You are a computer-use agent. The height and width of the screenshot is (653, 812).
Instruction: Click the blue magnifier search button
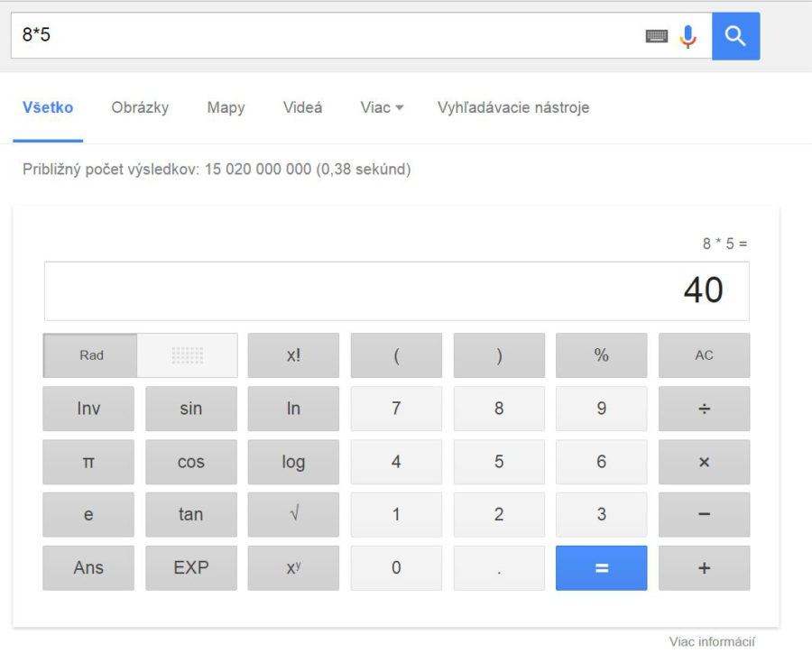(x=735, y=36)
